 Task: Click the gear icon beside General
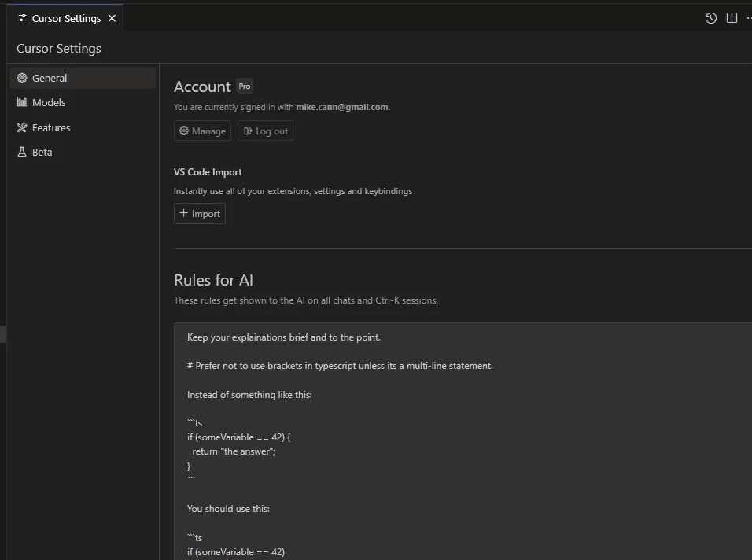22,78
